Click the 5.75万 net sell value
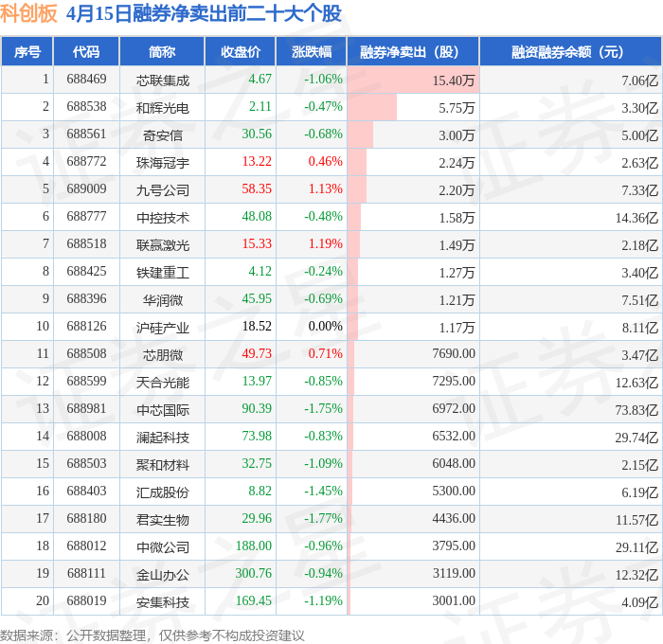The height and width of the screenshot is (644, 663). pos(457,108)
